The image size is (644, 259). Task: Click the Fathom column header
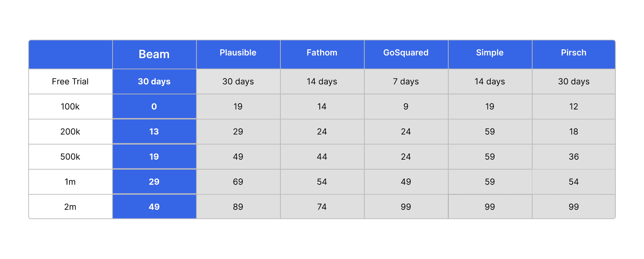322,53
